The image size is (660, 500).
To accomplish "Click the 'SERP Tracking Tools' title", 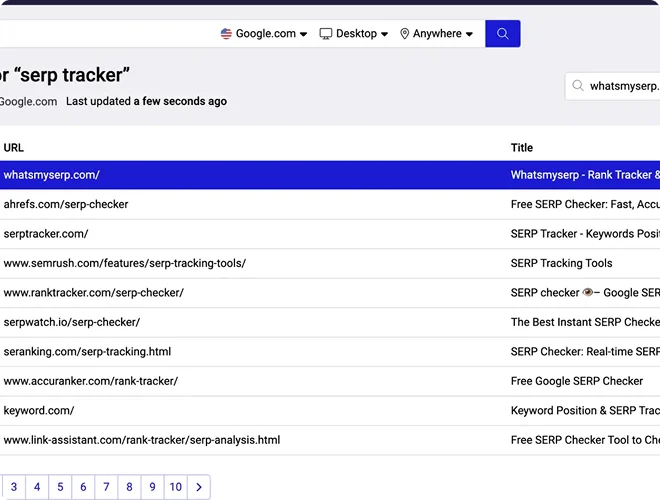I will [562, 263].
